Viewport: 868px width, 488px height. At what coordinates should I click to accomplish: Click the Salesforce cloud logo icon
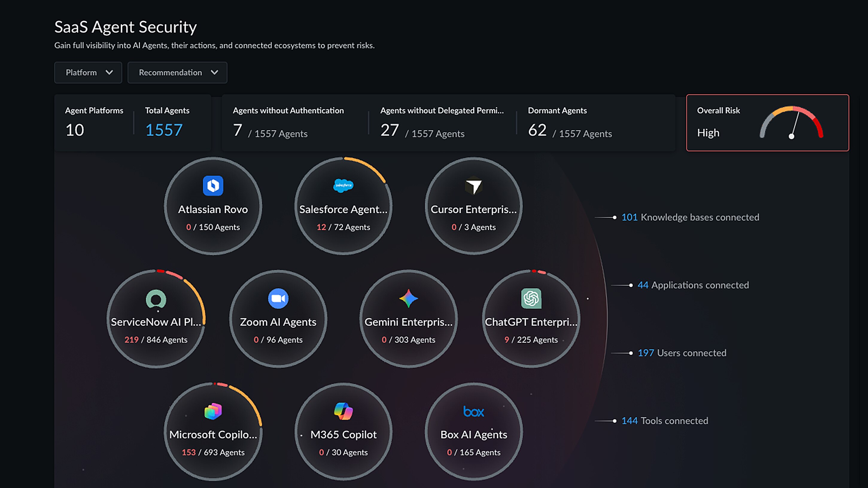(343, 186)
